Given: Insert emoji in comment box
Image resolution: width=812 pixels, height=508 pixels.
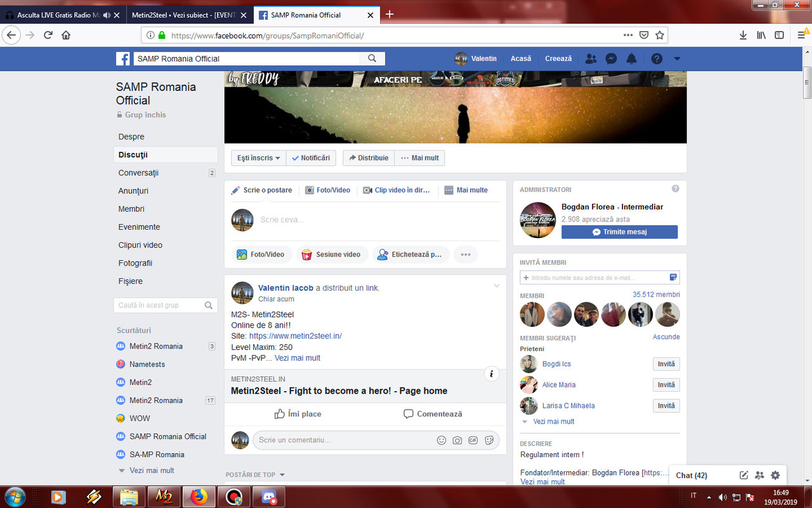Looking at the screenshot, I should tap(442, 440).
